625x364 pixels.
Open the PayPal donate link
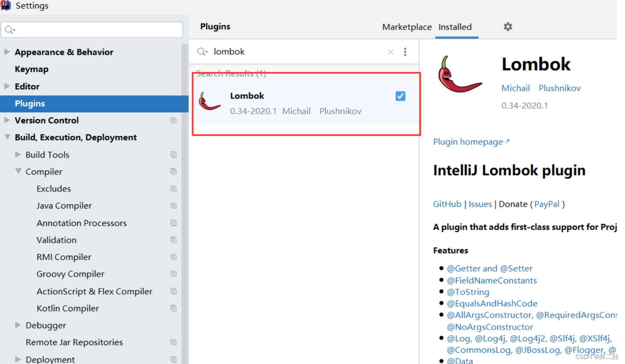coord(547,204)
